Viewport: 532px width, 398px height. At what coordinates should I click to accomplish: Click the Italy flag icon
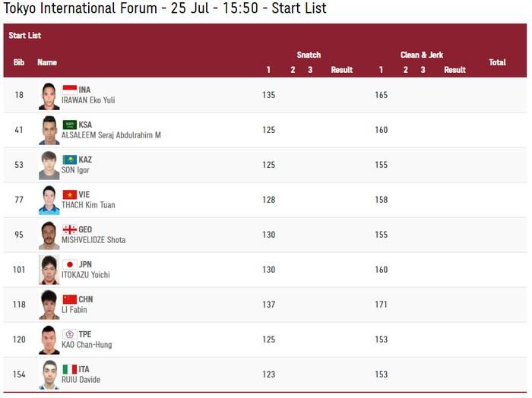pos(70,369)
